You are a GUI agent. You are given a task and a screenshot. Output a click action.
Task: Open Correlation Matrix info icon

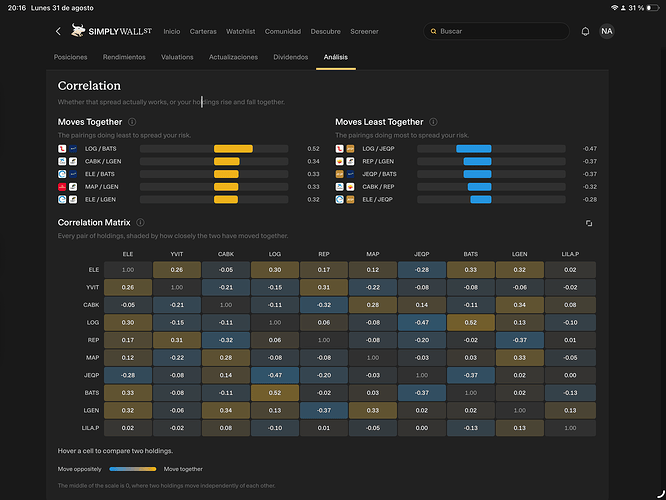coord(140,223)
